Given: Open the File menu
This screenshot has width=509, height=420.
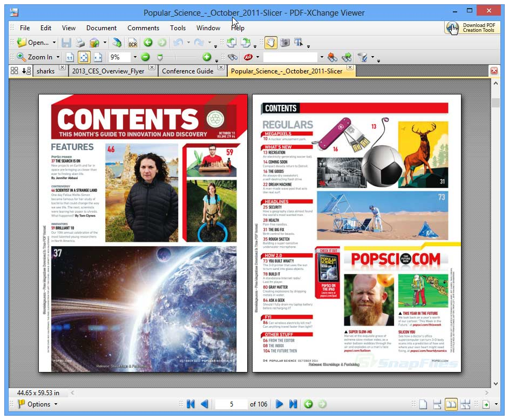Looking at the screenshot, I should click(25, 28).
